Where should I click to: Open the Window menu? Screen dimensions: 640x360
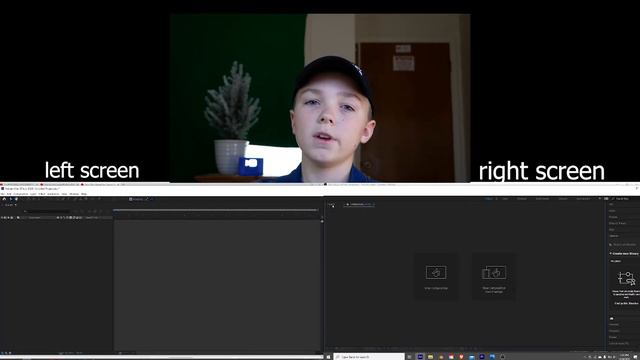[x=74, y=194]
